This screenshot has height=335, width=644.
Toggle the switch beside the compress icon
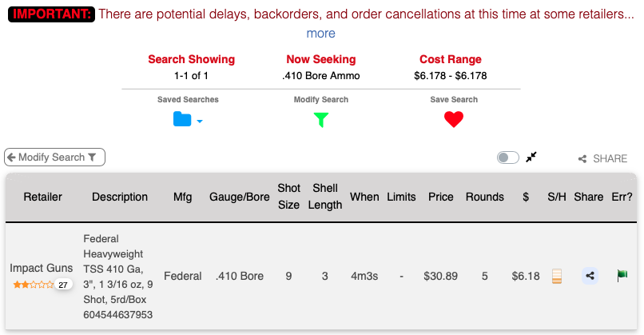pos(508,158)
